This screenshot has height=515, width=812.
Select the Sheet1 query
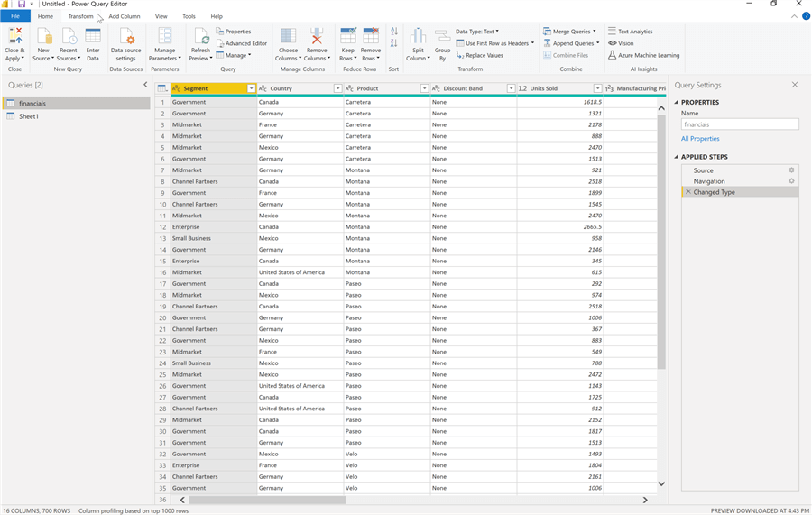point(29,116)
